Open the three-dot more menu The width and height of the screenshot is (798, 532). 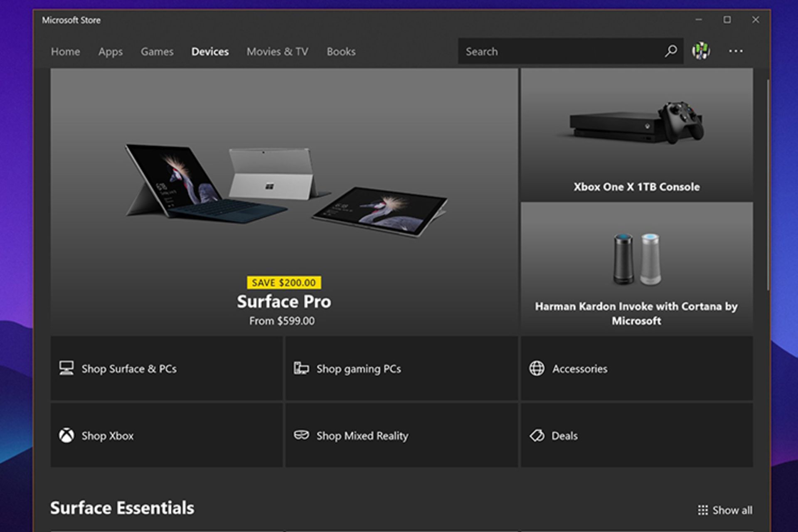tap(735, 51)
